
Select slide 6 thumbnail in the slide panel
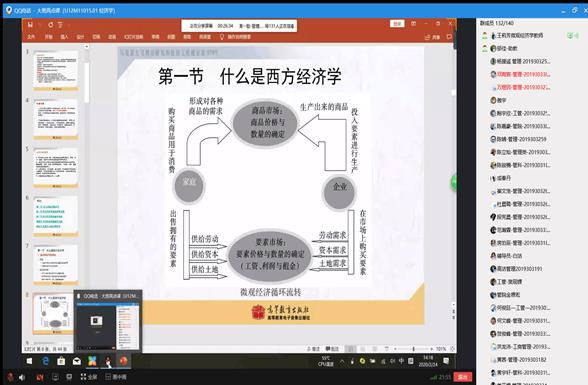56,216
